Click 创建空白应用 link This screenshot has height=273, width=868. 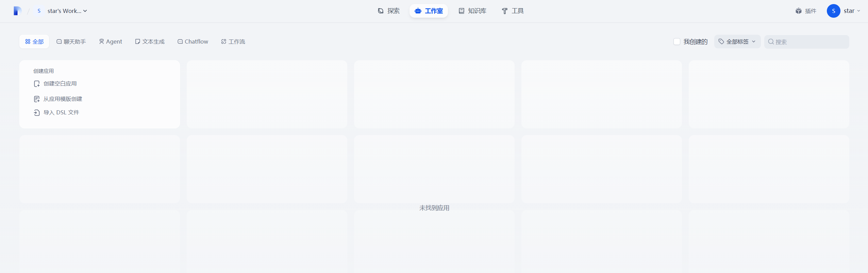pos(60,84)
